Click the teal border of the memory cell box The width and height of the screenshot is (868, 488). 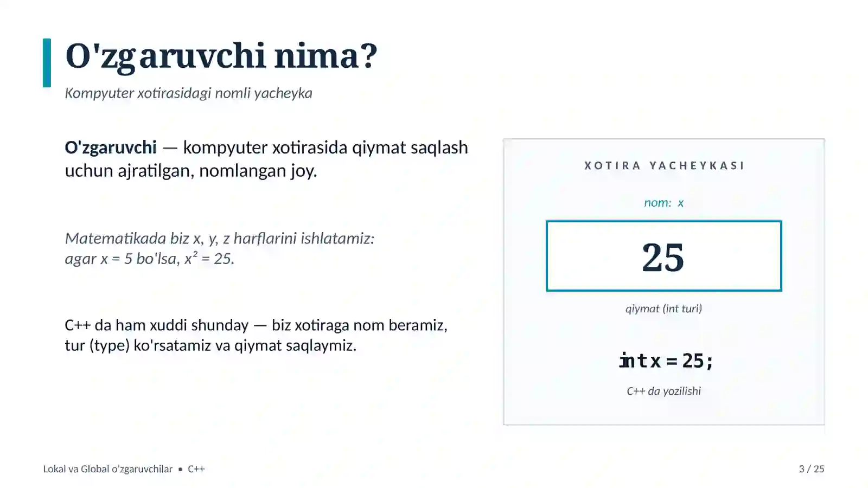[x=664, y=221]
